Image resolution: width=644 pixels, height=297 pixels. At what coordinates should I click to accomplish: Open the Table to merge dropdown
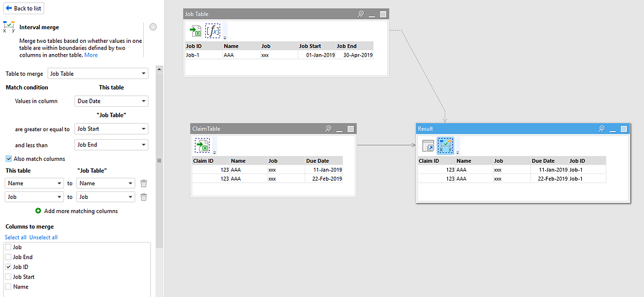click(x=98, y=74)
